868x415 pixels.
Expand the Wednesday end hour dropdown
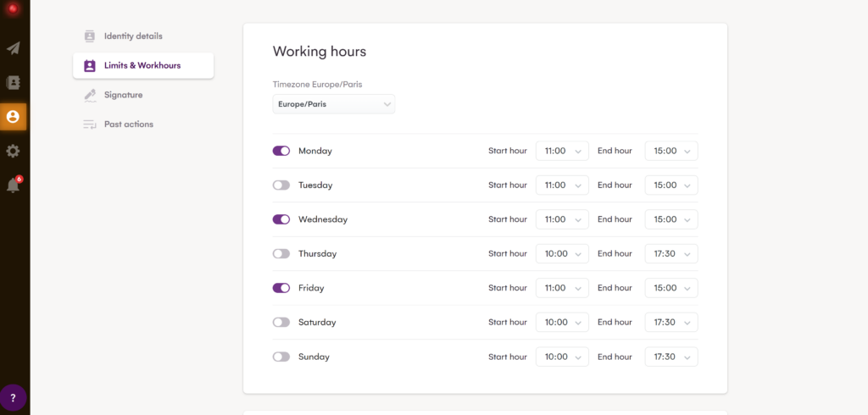[671, 219]
